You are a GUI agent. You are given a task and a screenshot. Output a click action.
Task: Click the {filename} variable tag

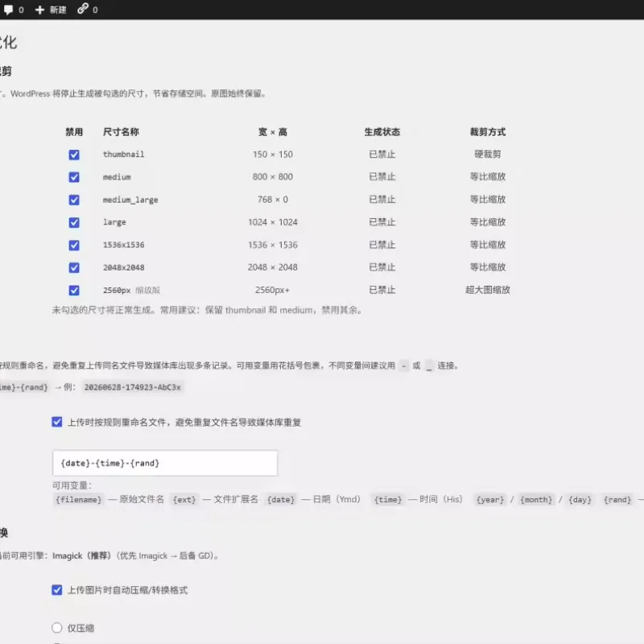[78, 499]
